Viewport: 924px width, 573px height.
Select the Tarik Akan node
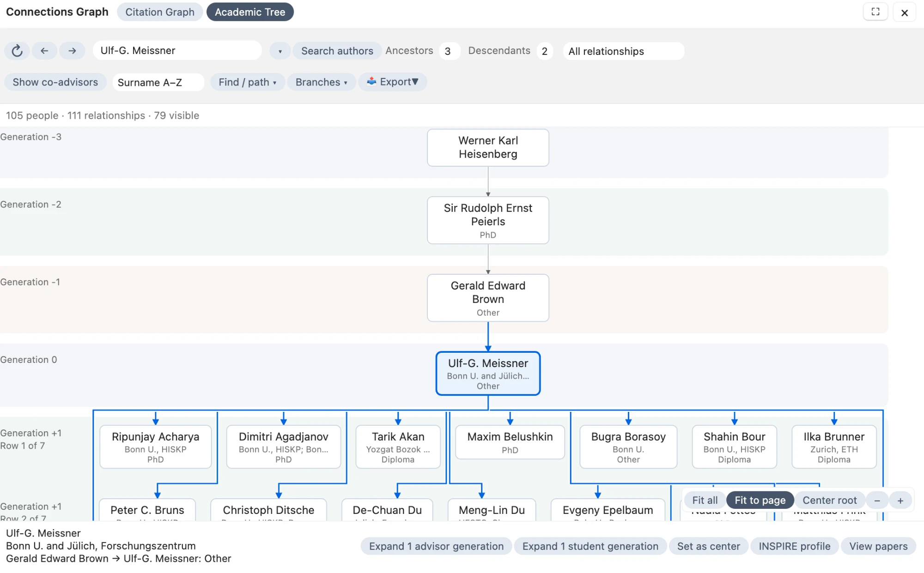coord(398,446)
